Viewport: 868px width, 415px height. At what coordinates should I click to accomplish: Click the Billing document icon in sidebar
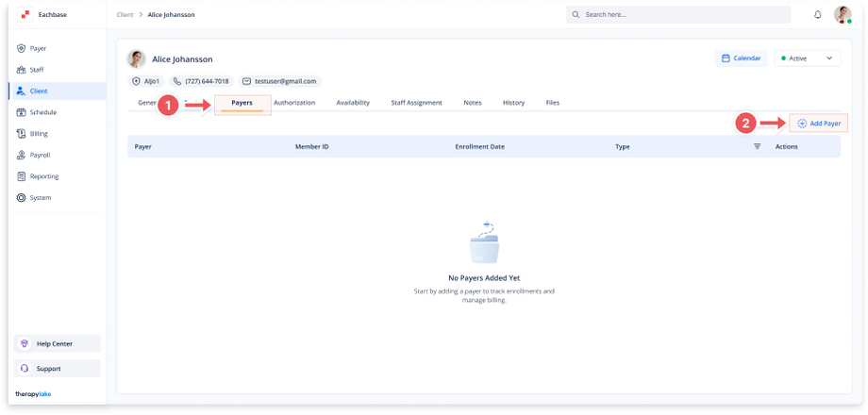pos(22,134)
